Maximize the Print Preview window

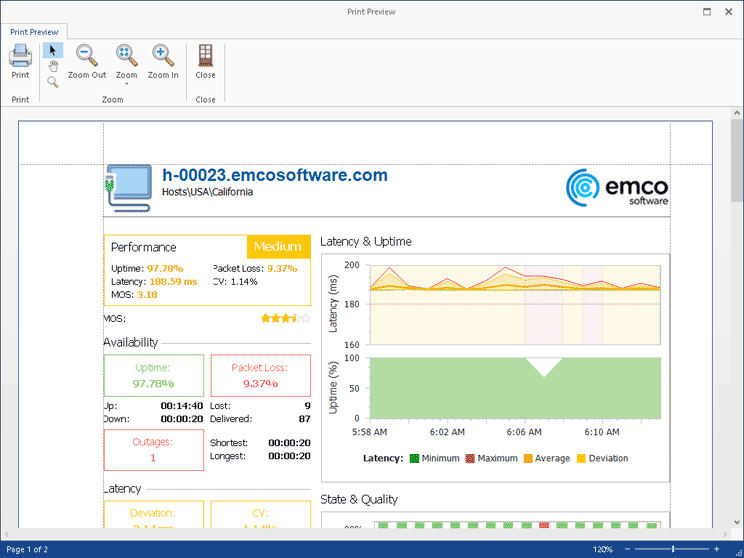pyautogui.click(x=707, y=11)
